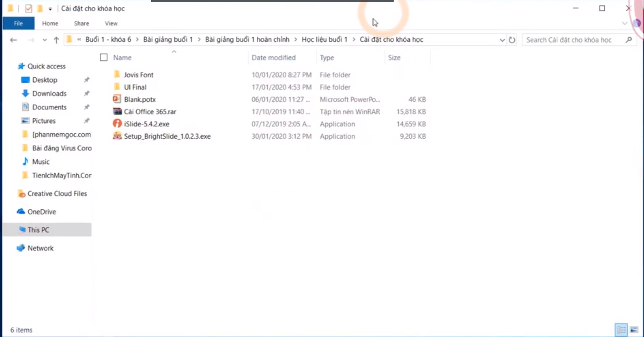Screen dimensions: 644x337
Task: Click the Pictures icon in sidebar
Action: coord(25,121)
